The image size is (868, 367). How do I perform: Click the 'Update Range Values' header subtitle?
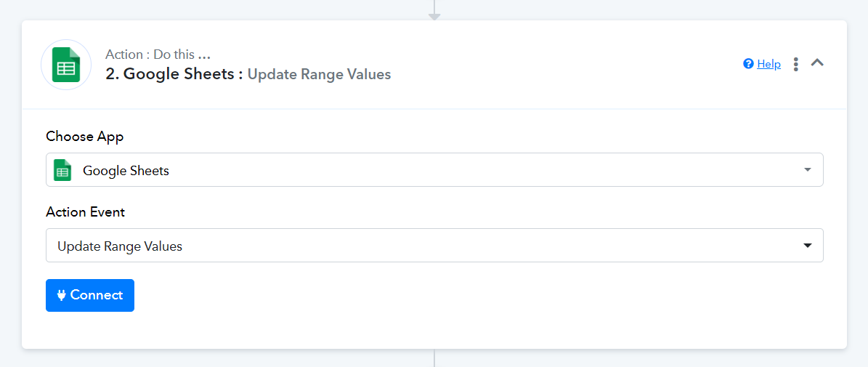320,74
